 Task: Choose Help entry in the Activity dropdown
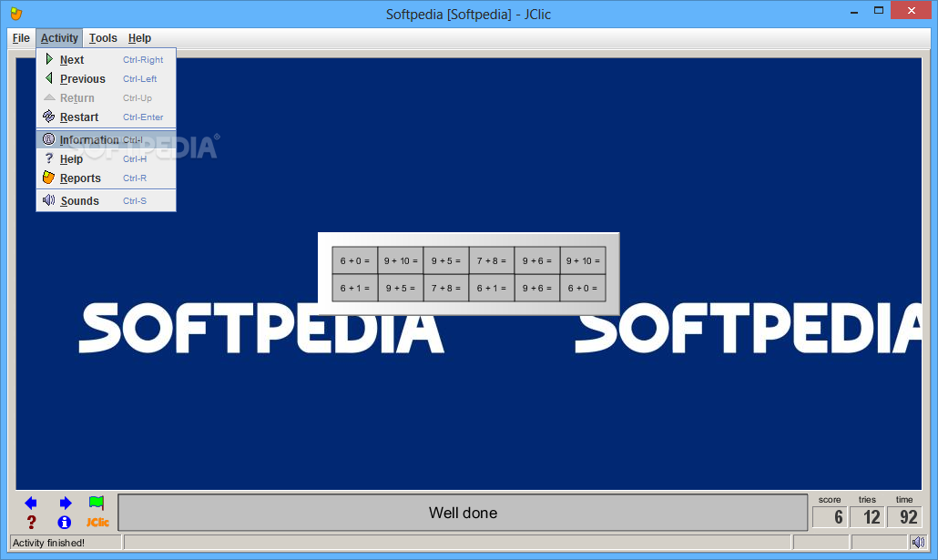coord(106,159)
